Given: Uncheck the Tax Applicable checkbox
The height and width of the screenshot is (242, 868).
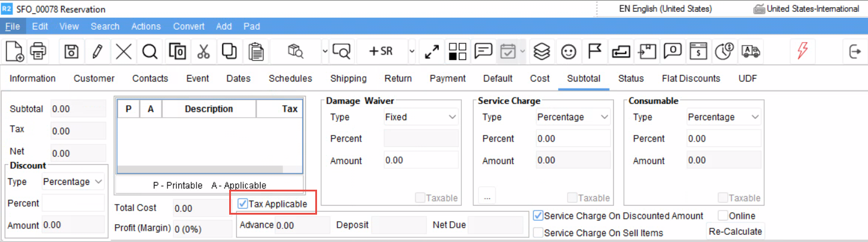Looking at the screenshot, I should pyautogui.click(x=243, y=204).
